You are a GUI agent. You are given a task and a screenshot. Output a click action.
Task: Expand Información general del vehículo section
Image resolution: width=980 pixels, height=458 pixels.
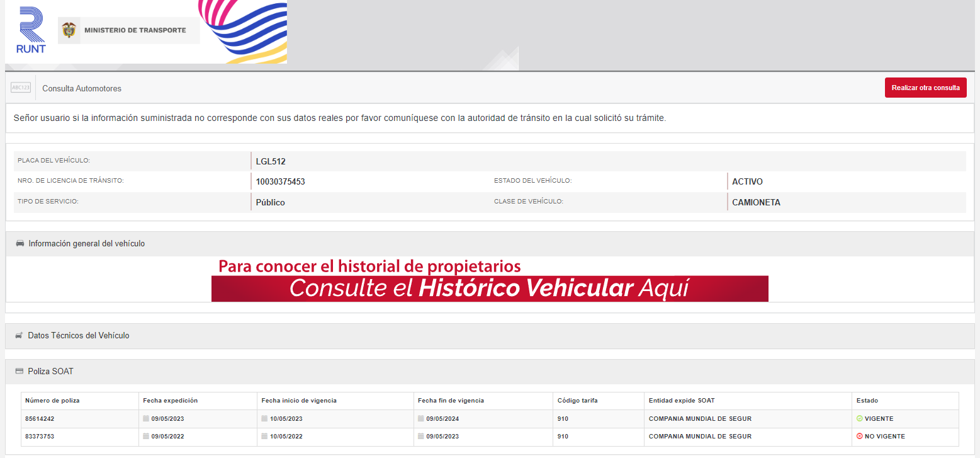coord(87,243)
